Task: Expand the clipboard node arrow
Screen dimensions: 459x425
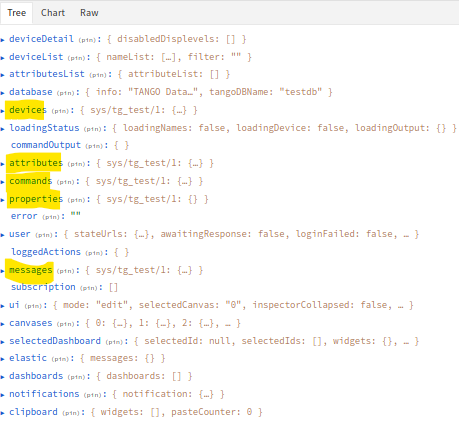Action: coord(3,413)
